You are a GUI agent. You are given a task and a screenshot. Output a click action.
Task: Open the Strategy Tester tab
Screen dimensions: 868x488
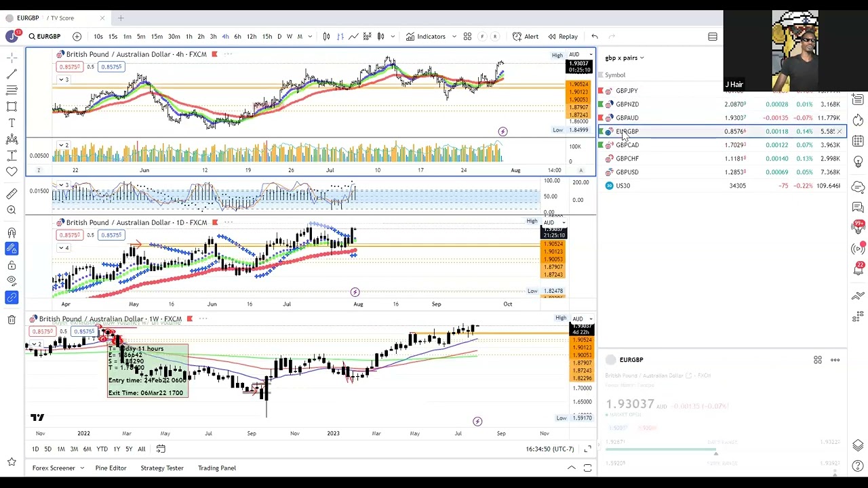[x=162, y=468]
